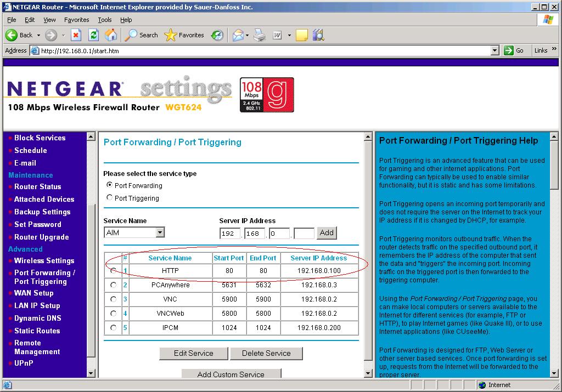This screenshot has width=562, height=392.
Task: Open the Back button history dropdown arrow
Action: point(39,35)
